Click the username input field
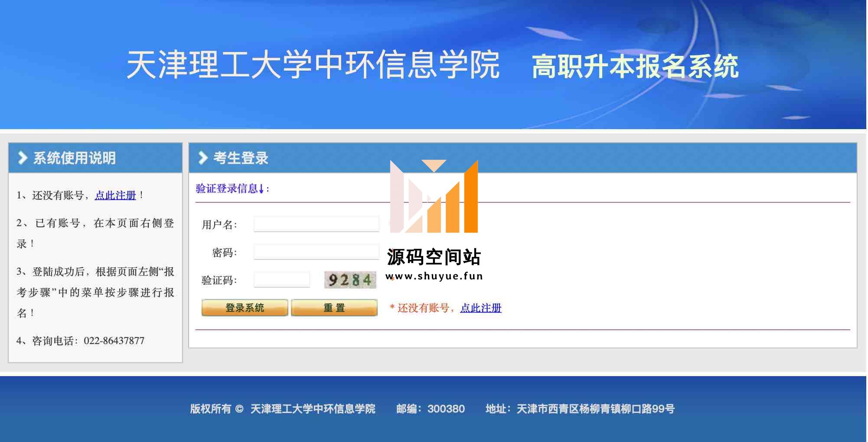This screenshot has width=868, height=442. tap(316, 224)
